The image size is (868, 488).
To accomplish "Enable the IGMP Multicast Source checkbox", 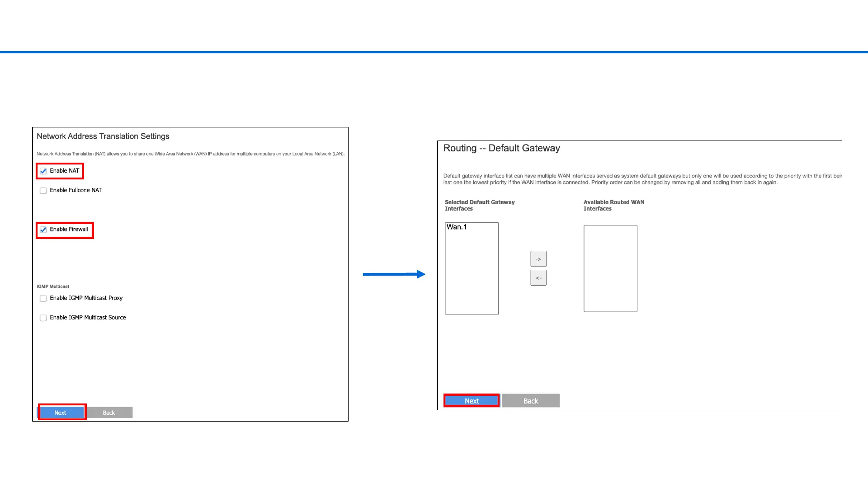I will [43, 318].
